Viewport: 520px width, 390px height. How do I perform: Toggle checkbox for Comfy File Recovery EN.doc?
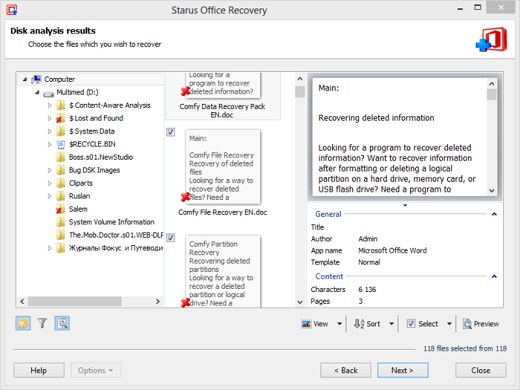(x=170, y=132)
